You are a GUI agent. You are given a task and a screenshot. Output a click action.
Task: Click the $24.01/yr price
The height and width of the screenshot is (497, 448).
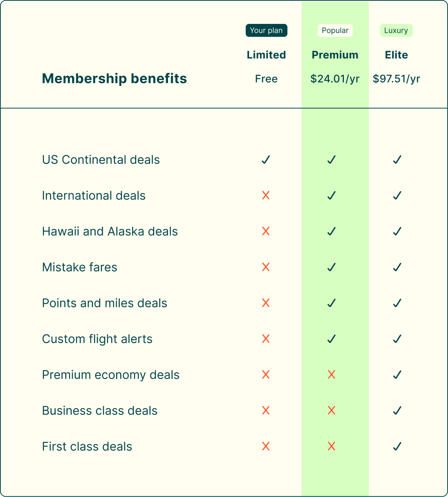(x=335, y=79)
